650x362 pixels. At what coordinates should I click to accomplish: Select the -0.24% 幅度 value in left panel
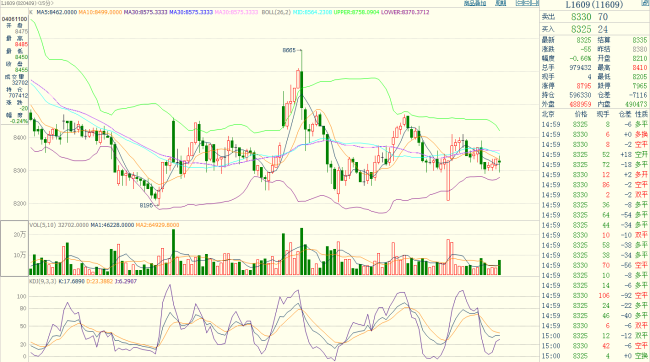point(19,121)
